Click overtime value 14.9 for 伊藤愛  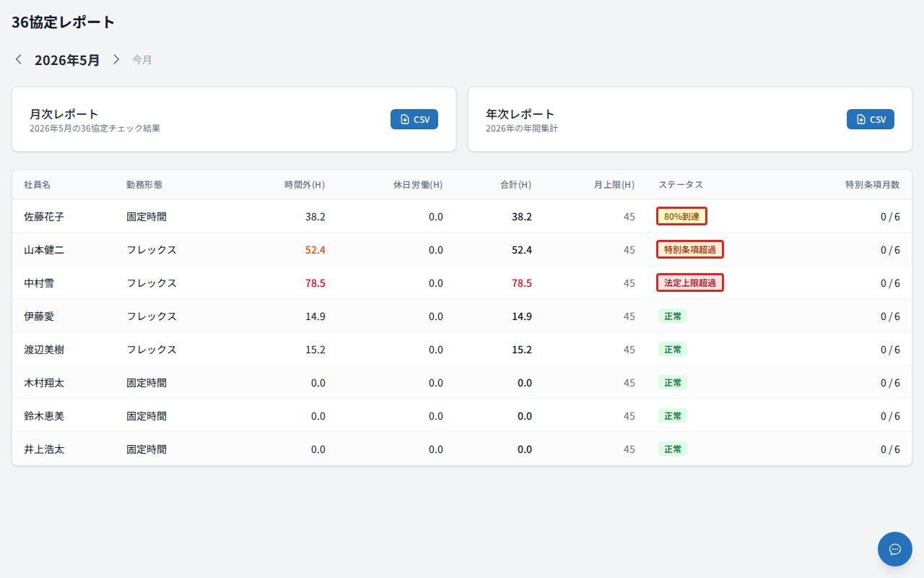[x=315, y=316]
